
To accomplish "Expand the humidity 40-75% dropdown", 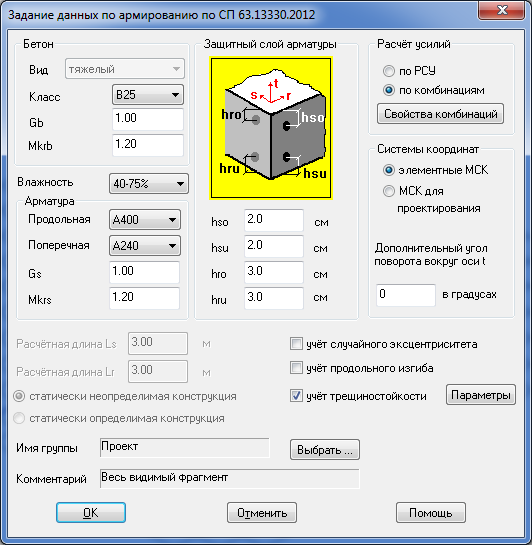I will [x=149, y=183].
